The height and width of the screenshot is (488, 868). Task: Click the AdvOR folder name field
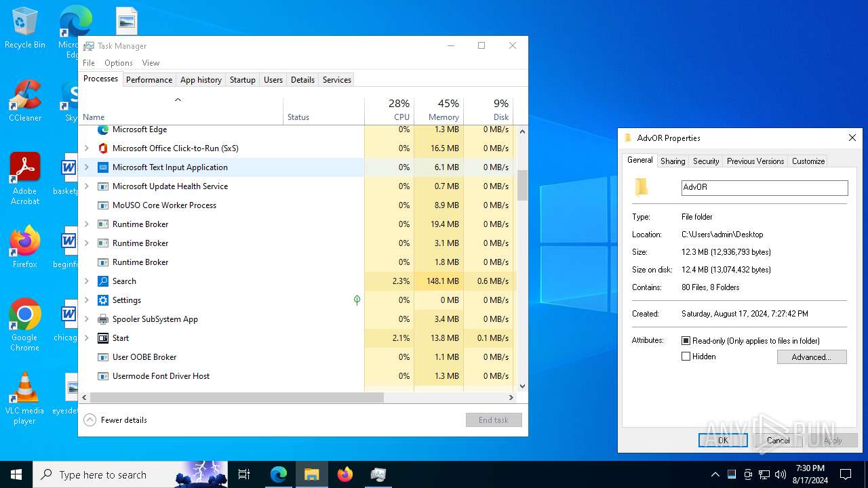tap(764, 188)
